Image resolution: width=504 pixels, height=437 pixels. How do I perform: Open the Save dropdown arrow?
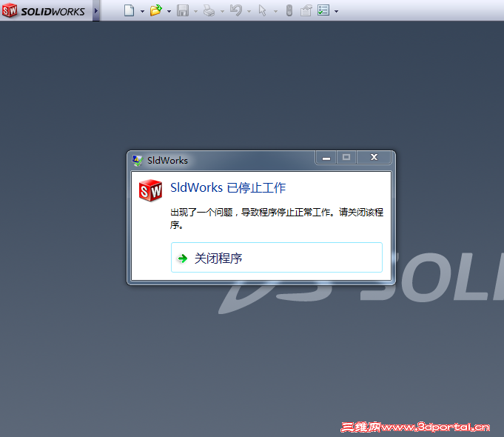[195, 11]
